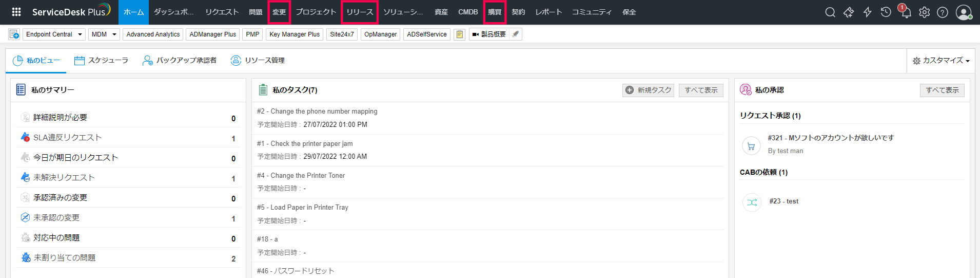The height and width of the screenshot is (278, 980).
Task: Click the 私のタスク clipboard icon
Action: [263, 90]
